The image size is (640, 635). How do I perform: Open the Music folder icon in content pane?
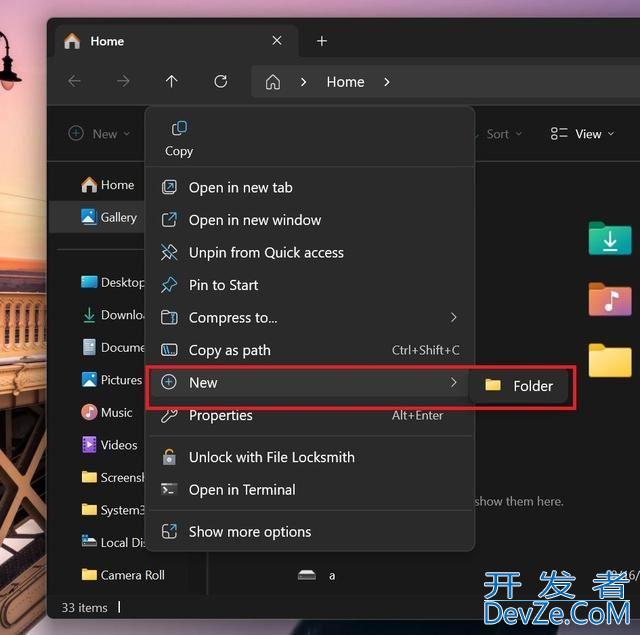609,299
